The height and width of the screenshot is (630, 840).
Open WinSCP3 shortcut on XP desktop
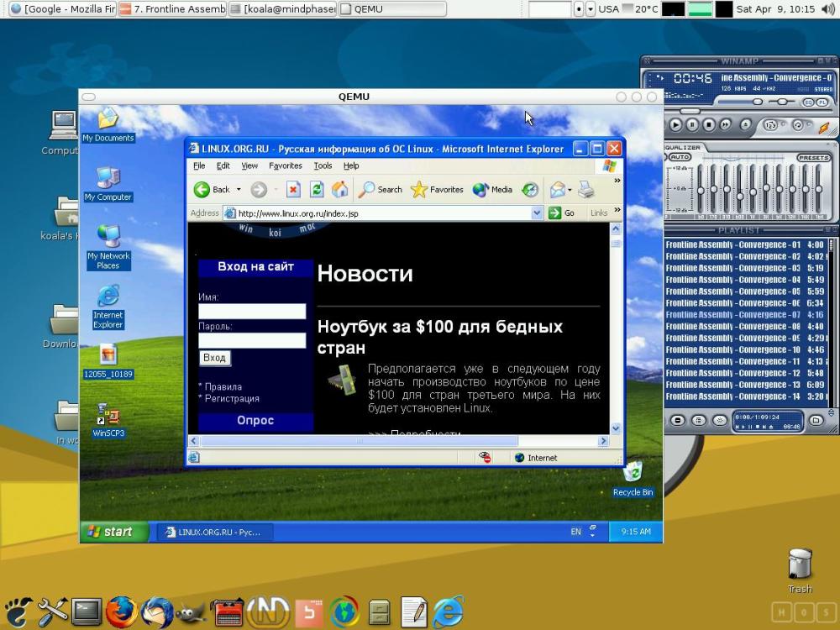pyautogui.click(x=108, y=421)
